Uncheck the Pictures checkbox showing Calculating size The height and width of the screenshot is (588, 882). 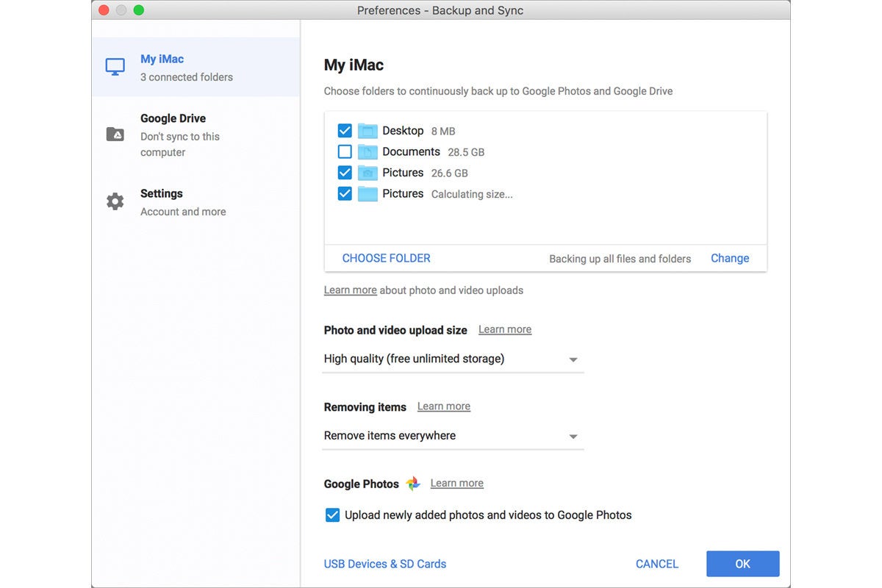coord(345,194)
